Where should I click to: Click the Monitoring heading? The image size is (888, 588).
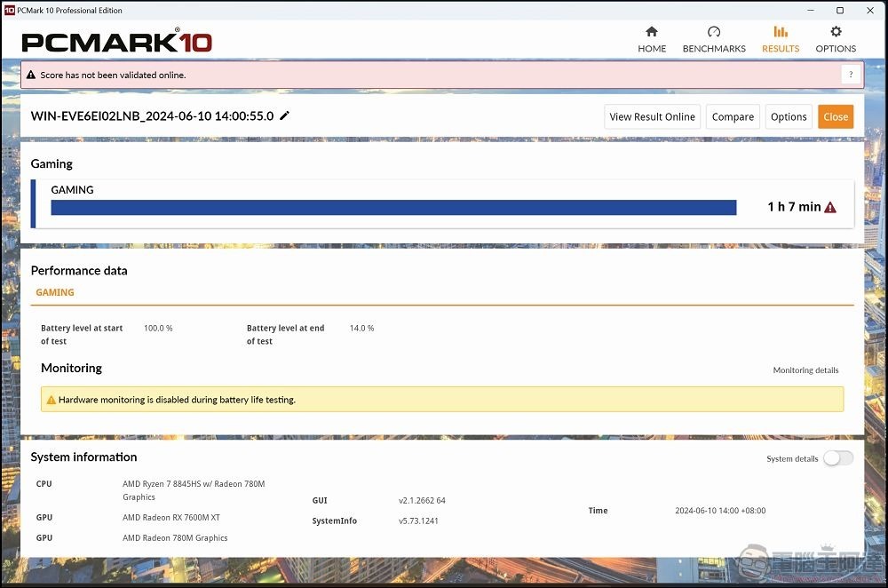tap(71, 369)
